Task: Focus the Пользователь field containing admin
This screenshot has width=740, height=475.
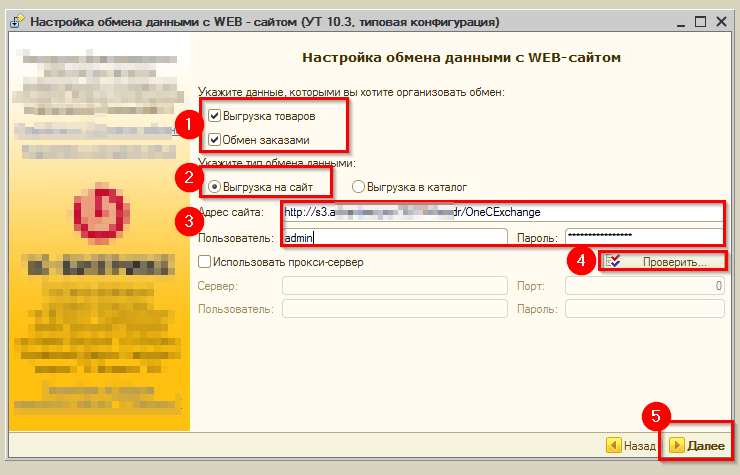Action: coord(395,237)
